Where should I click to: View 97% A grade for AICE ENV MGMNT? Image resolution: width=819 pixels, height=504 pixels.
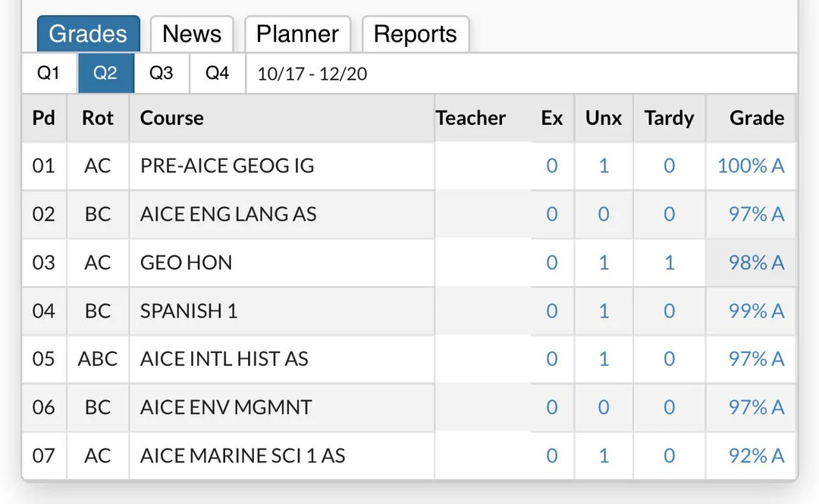coord(755,407)
